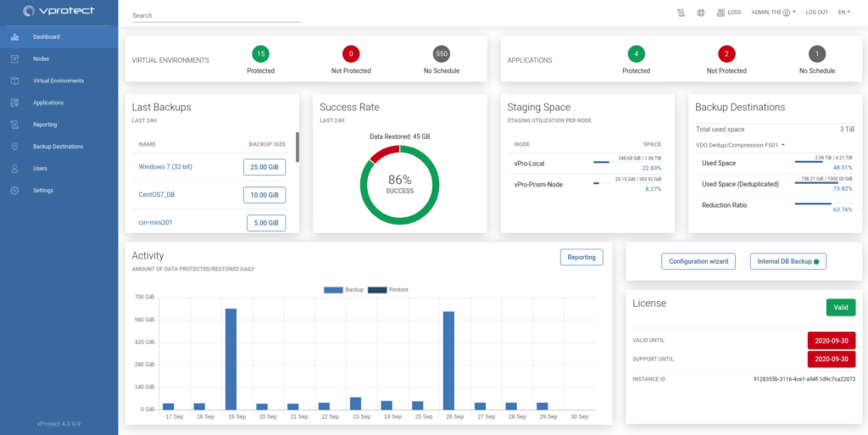This screenshot has height=435, width=868.
Task: Go to Dashboard in the sidebar
Action: tap(47, 37)
